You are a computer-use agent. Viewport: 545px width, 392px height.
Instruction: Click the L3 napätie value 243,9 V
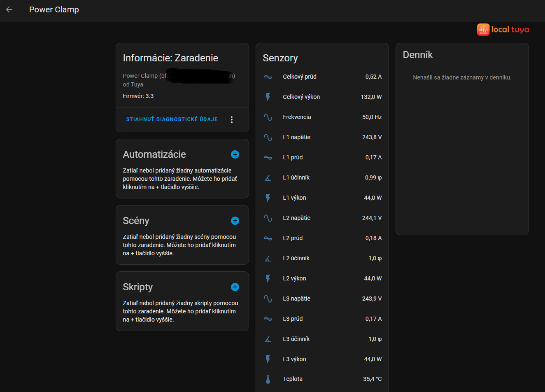(372, 299)
